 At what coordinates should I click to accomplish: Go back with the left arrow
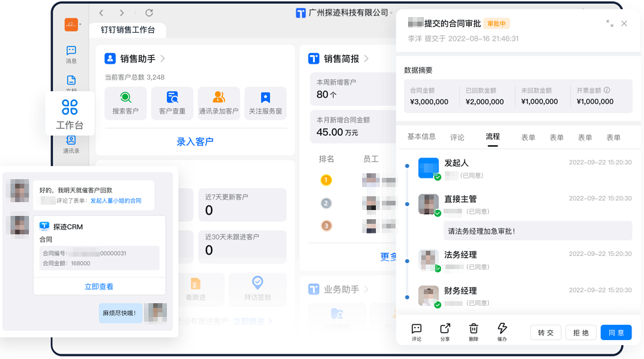101,13
